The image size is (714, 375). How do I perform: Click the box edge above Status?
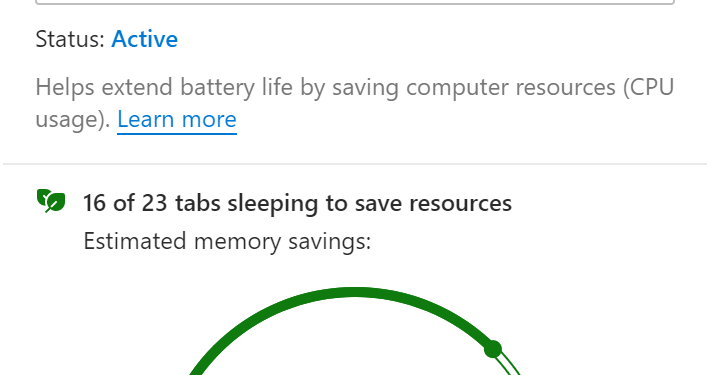pos(355,2)
